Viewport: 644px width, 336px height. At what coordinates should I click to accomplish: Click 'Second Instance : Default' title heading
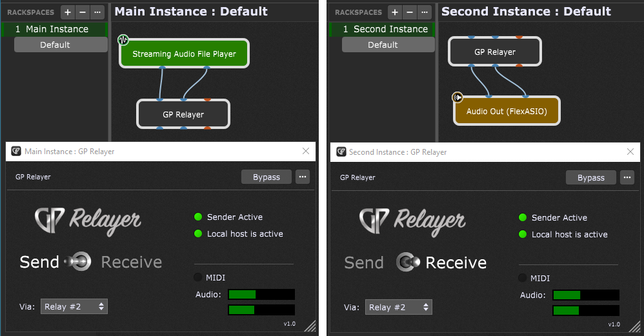(x=526, y=12)
